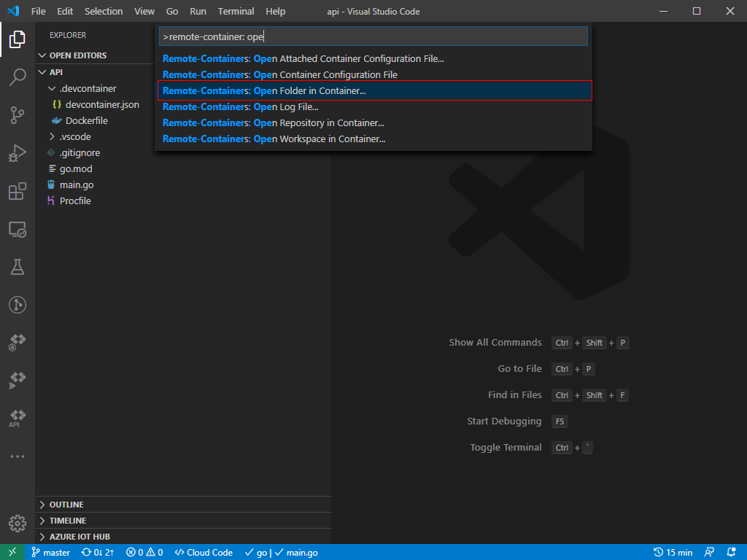Open notifications bell in status bar
The image size is (747, 560).
point(732,552)
